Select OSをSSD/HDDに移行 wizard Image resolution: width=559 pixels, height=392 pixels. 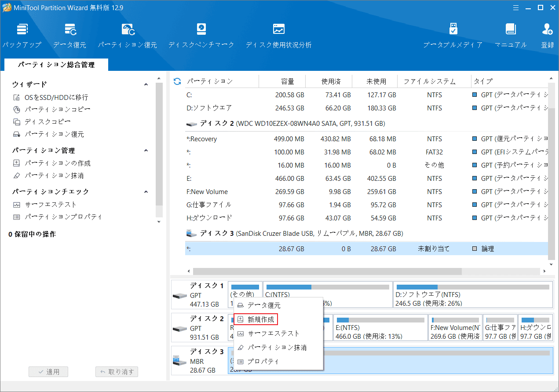click(56, 97)
